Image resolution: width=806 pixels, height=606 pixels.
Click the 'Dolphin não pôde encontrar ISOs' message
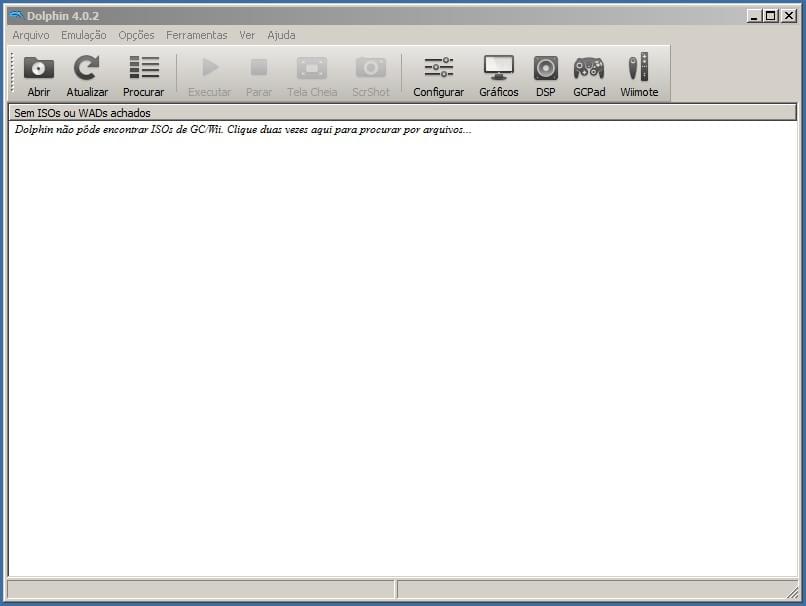tap(243, 130)
